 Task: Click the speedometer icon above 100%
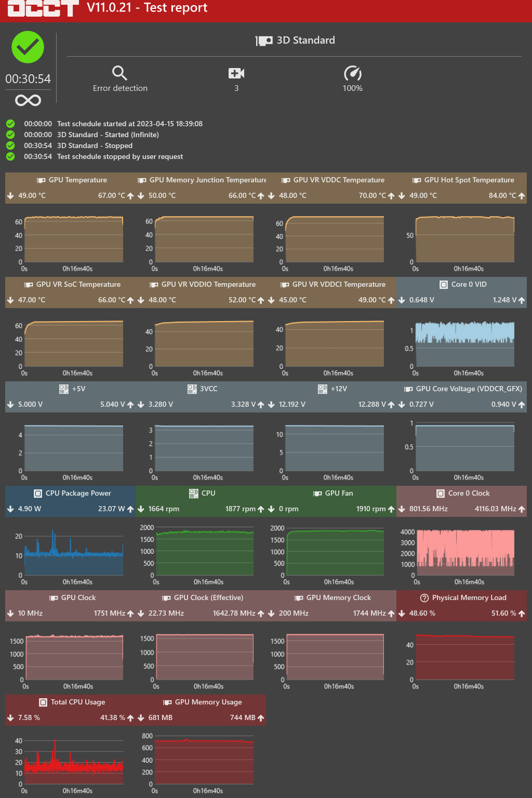(352, 73)
